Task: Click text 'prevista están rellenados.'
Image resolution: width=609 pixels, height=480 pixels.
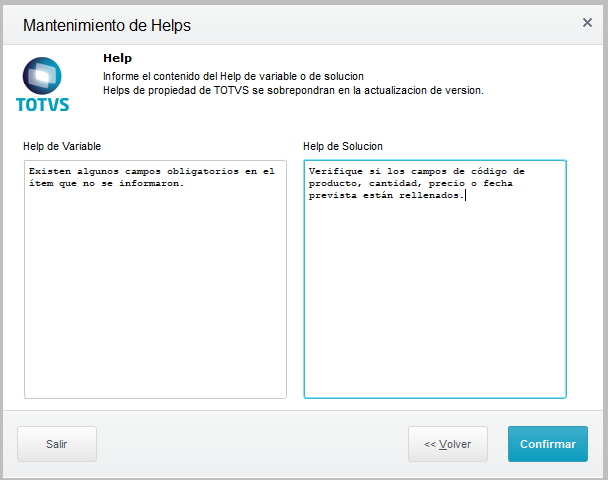Action: [386, 195]
